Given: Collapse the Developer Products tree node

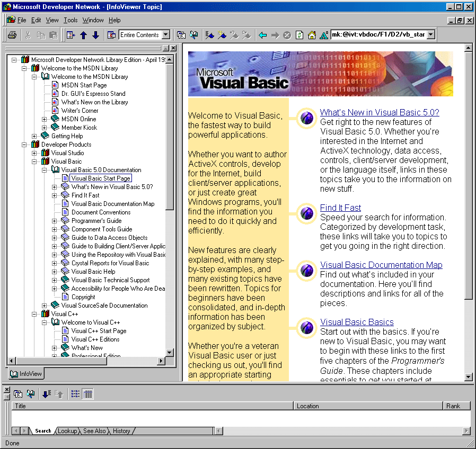Looking at the screenshot, I should click(24, 145).
